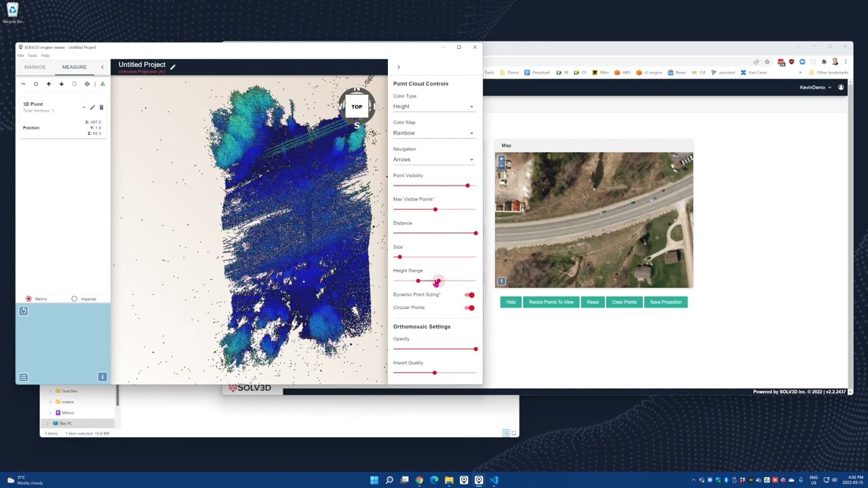
Task: Open the Color Map Rainbow dropdown
Action: tap(433, 133)
